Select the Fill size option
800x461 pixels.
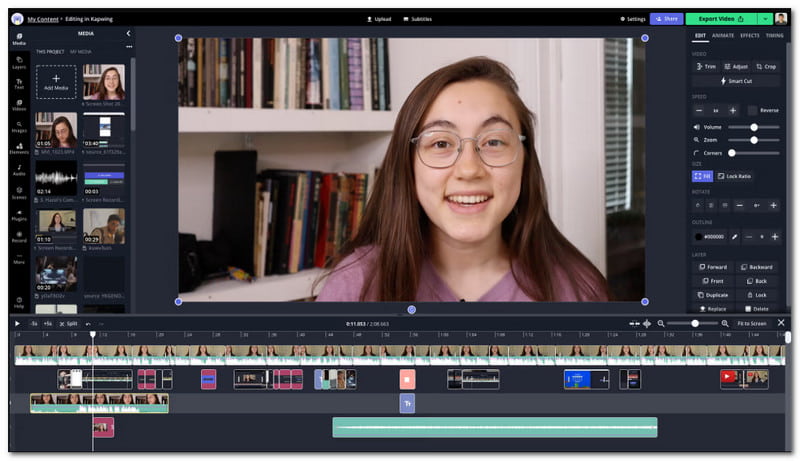point(701,176)
